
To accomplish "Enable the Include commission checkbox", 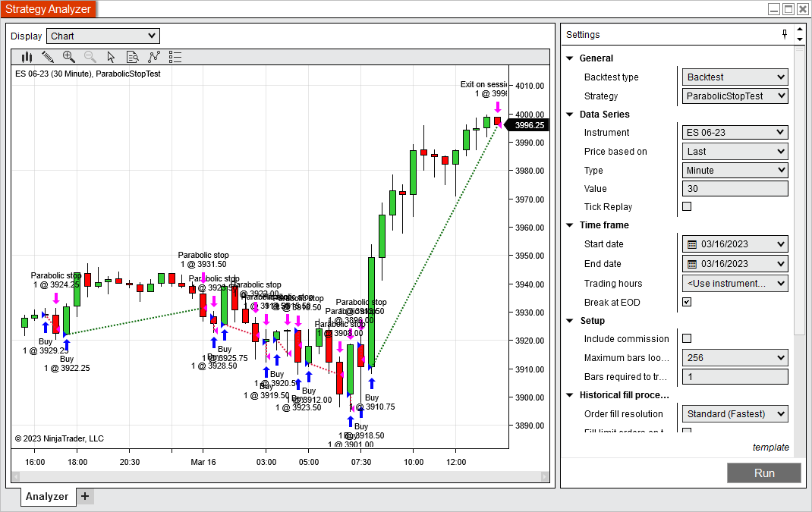I will tap(687, 338).
